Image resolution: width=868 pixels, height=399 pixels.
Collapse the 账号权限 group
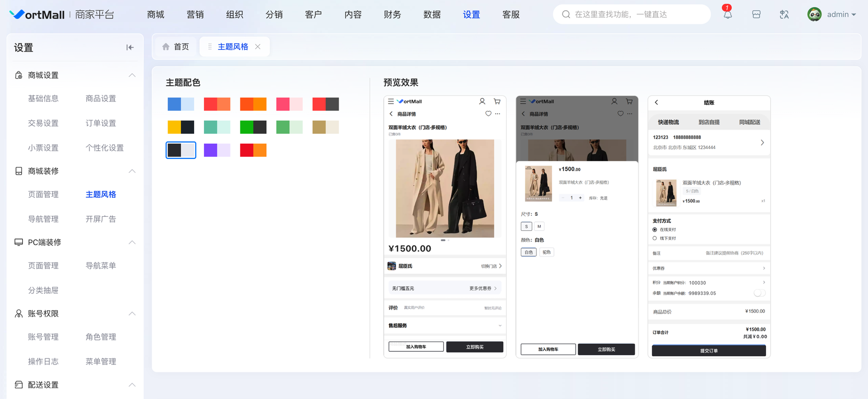point(132,314)
